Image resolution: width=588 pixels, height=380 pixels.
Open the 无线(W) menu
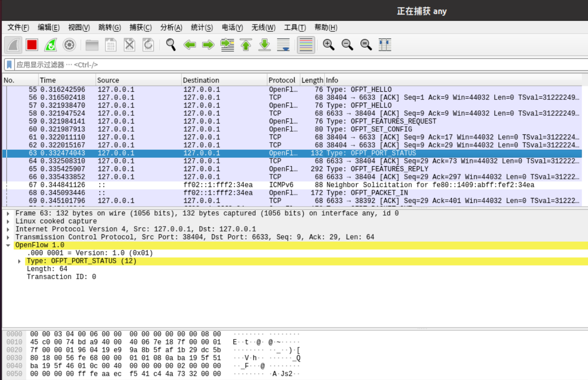point(263,27)
